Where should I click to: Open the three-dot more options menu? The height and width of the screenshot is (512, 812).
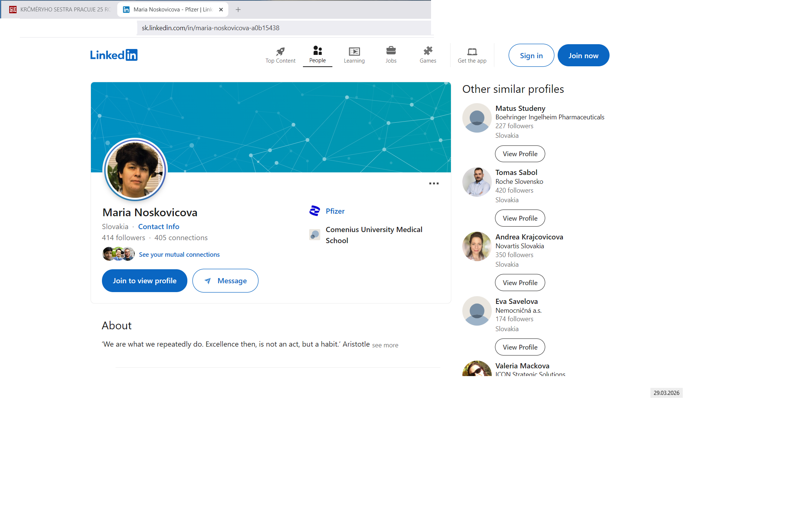[x=434, y=183]
